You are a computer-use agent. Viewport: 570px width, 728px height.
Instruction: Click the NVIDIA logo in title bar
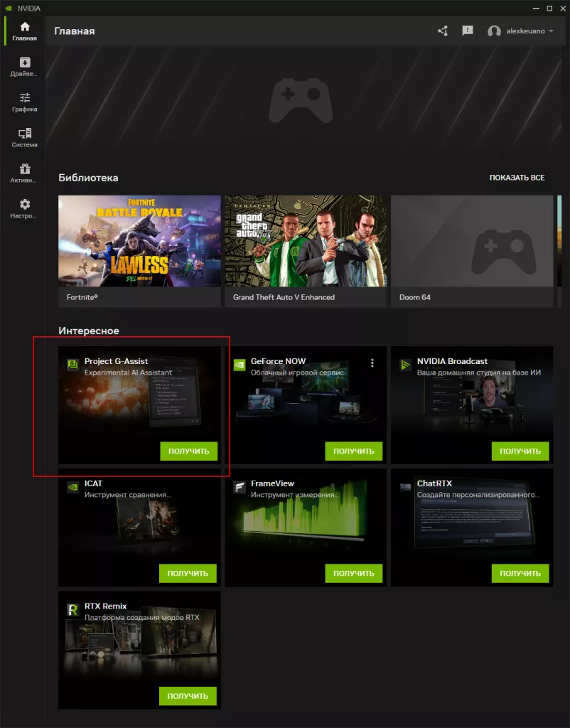8,9
